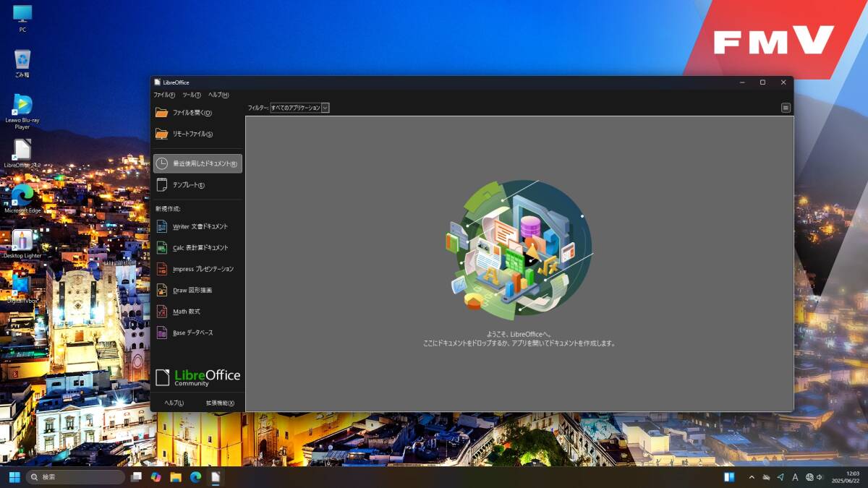Maximize the LibreOffice window

(762, 82)
